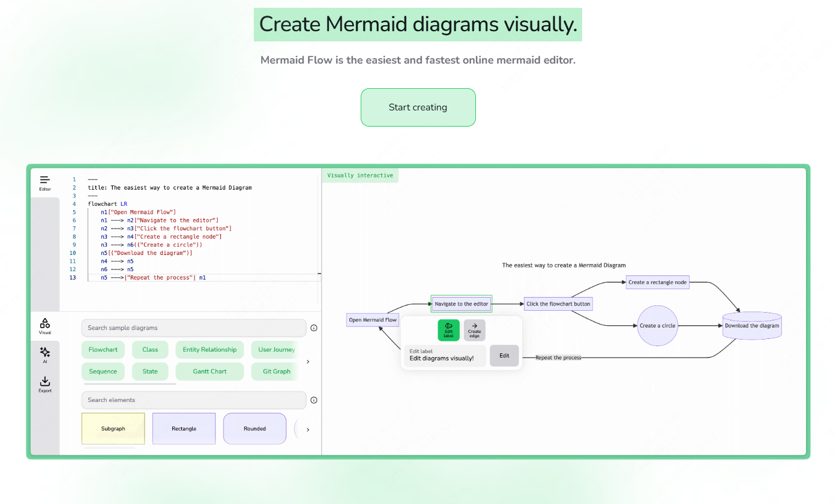Click code line 9 Create a circle

(152, 245)
